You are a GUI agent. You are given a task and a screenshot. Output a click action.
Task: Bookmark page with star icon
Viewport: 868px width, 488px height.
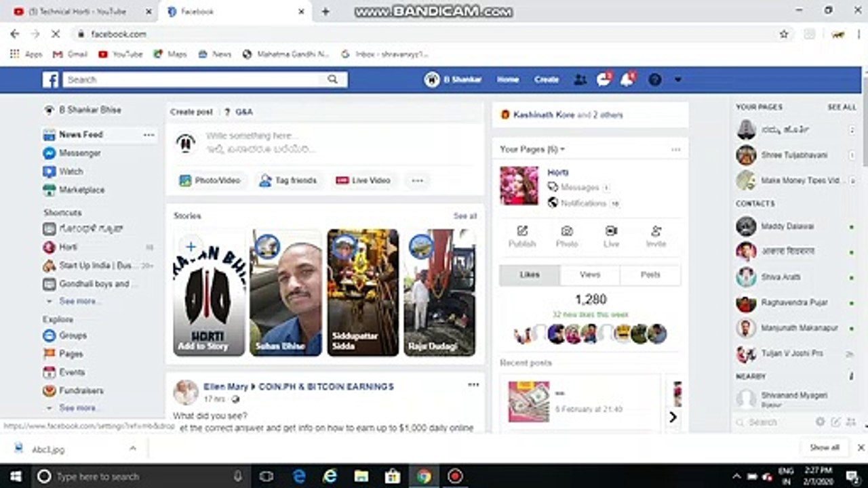tap(784, 34)
